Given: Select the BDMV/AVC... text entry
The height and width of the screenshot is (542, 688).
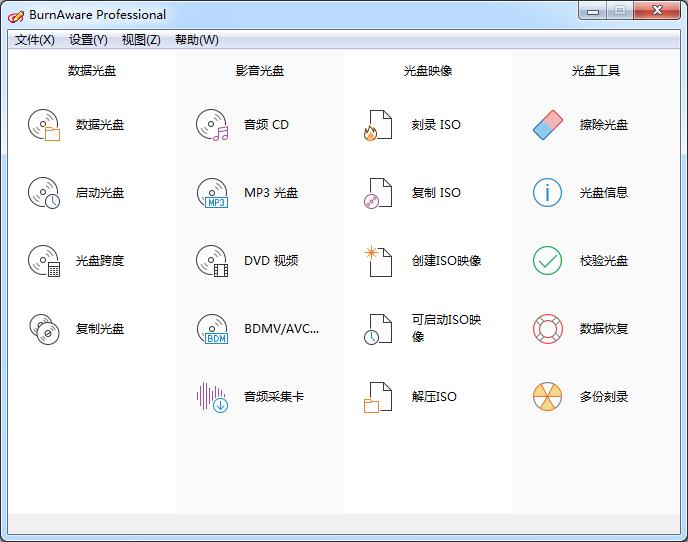Looking at the screenshot, I should (x=281, y=329).
